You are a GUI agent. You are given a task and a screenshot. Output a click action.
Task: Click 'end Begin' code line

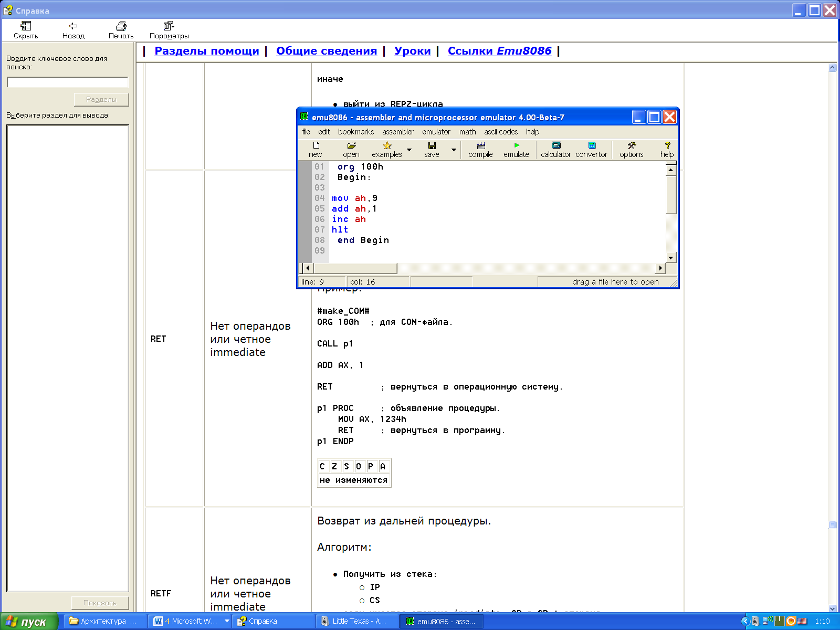click(363, 240)
